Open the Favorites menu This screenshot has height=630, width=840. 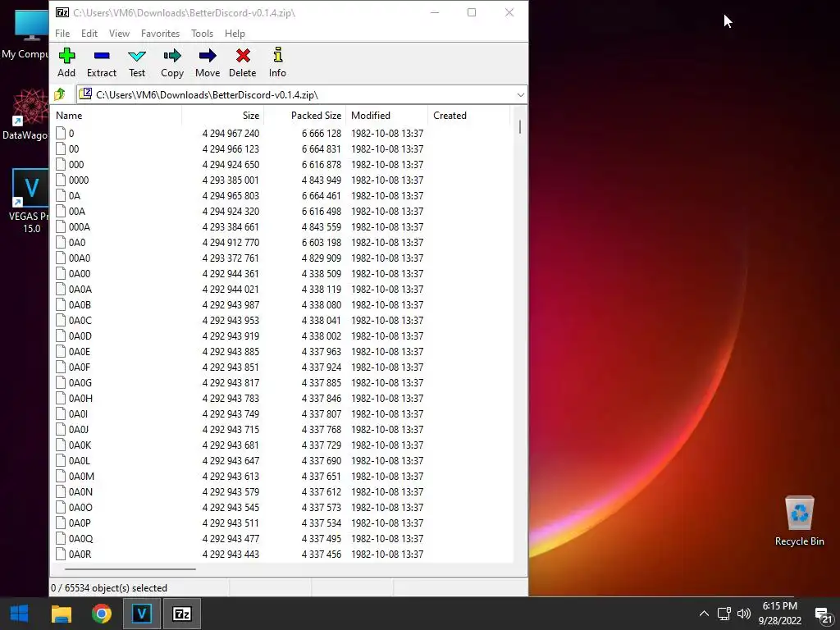[x=160, y=33]
